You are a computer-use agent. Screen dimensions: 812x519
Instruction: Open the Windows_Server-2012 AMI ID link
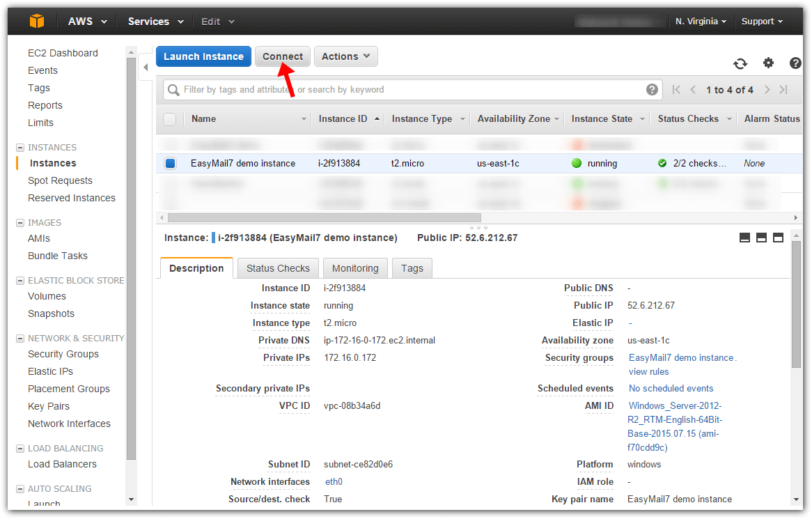675,427
